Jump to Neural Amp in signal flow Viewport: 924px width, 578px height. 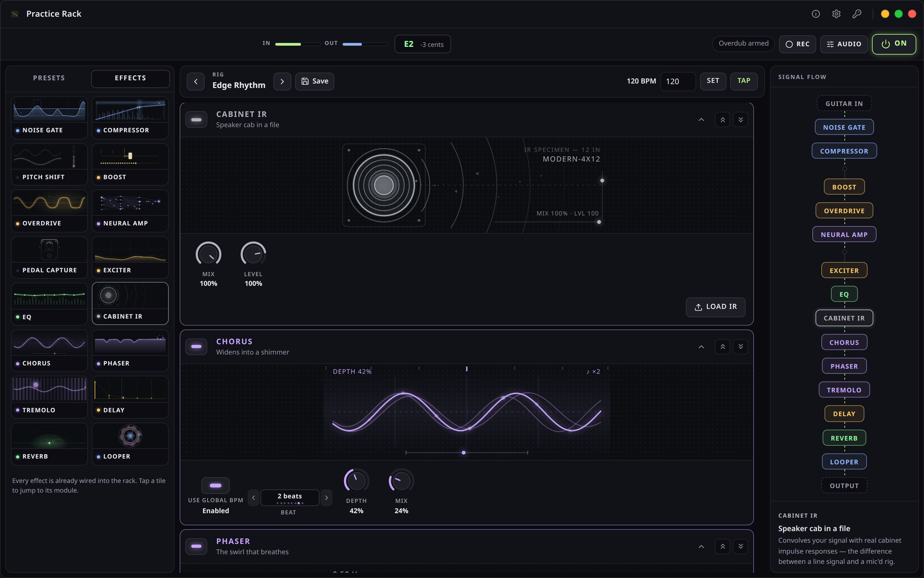coord(844,234)
